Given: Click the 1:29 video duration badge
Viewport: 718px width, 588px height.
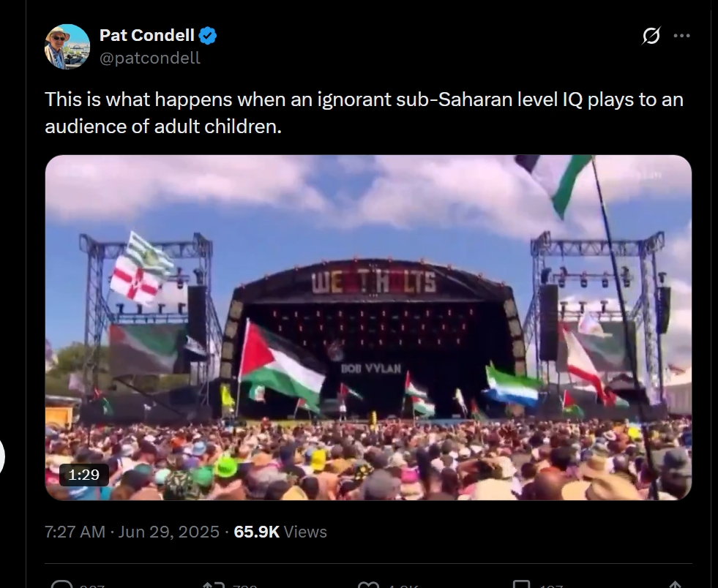Looking at the screenshot, I should click(84, 475).
